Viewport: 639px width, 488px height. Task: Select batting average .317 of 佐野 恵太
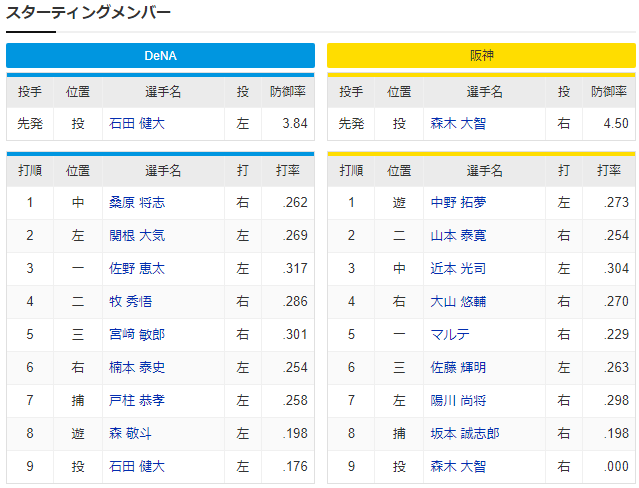(x=295, y=269)
